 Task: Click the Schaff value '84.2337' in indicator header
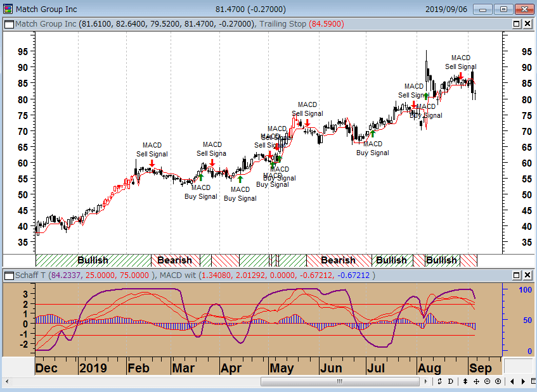(66, 275)
